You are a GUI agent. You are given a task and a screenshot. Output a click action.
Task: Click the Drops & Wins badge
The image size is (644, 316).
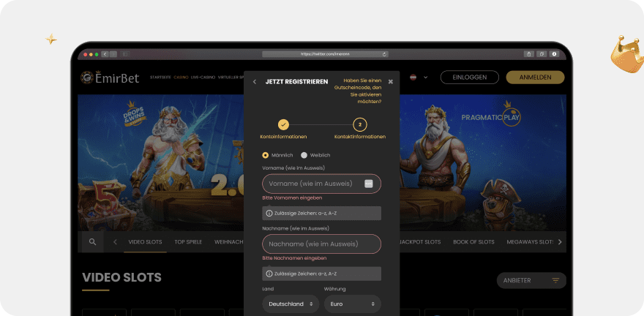pos(135,114)
